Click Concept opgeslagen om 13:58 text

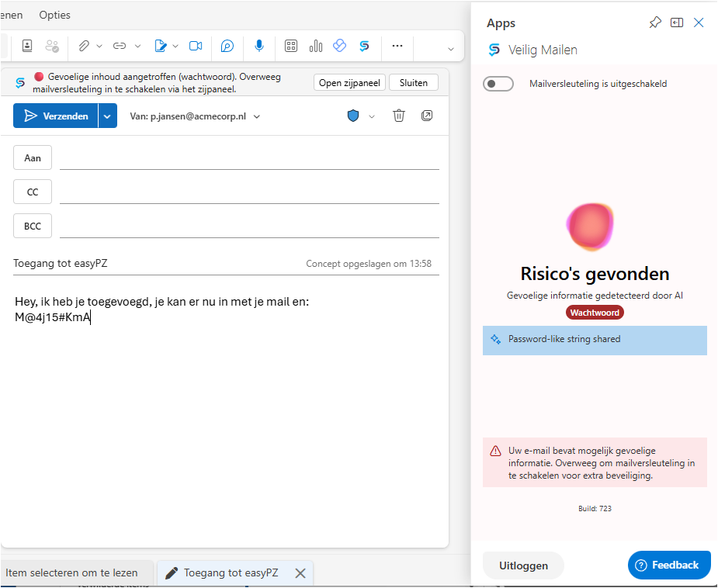[x=369, y=264]
